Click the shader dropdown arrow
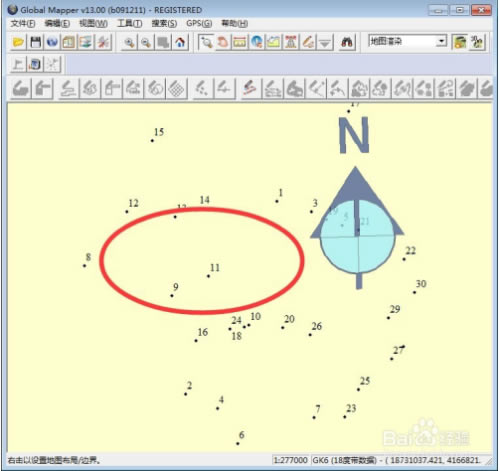The height and width of the screenshot is (471, 500). coord(441,41)
